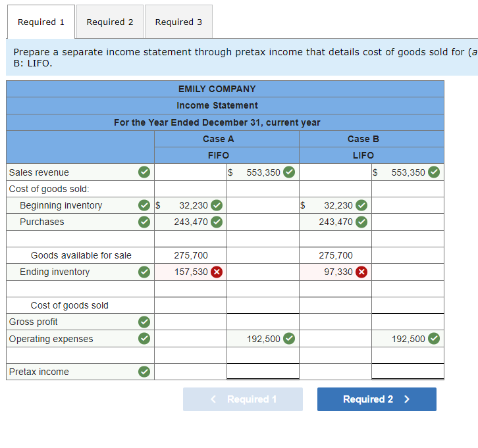
Task: Click check icon next to FIFO operating expenses 192,500
Action: pyautogui.click(x=289, y=338)
